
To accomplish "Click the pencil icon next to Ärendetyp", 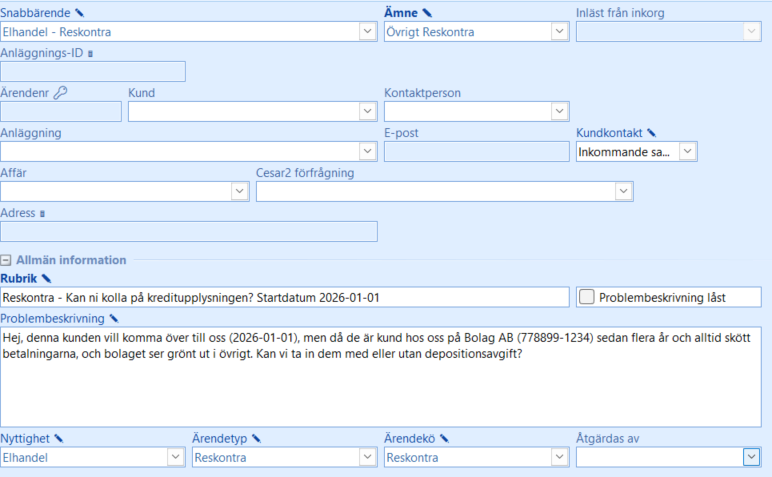I will point(256,438).
